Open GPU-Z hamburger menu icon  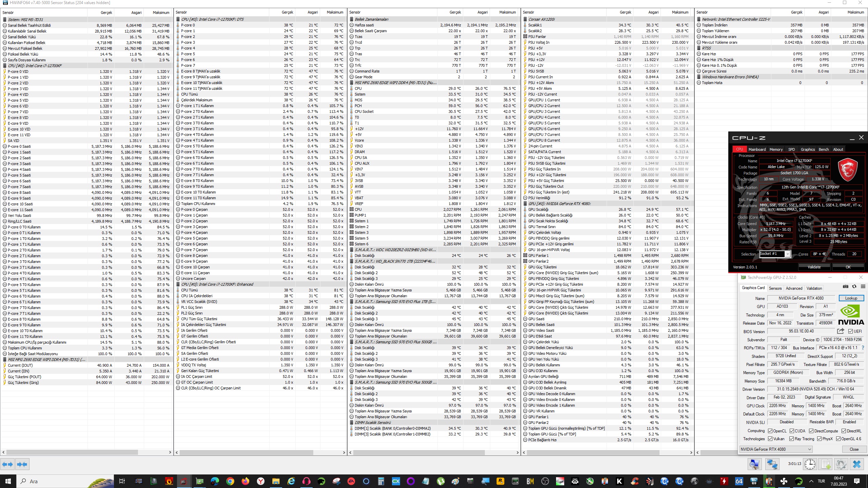pyautogui.click(x=863, y=286)
